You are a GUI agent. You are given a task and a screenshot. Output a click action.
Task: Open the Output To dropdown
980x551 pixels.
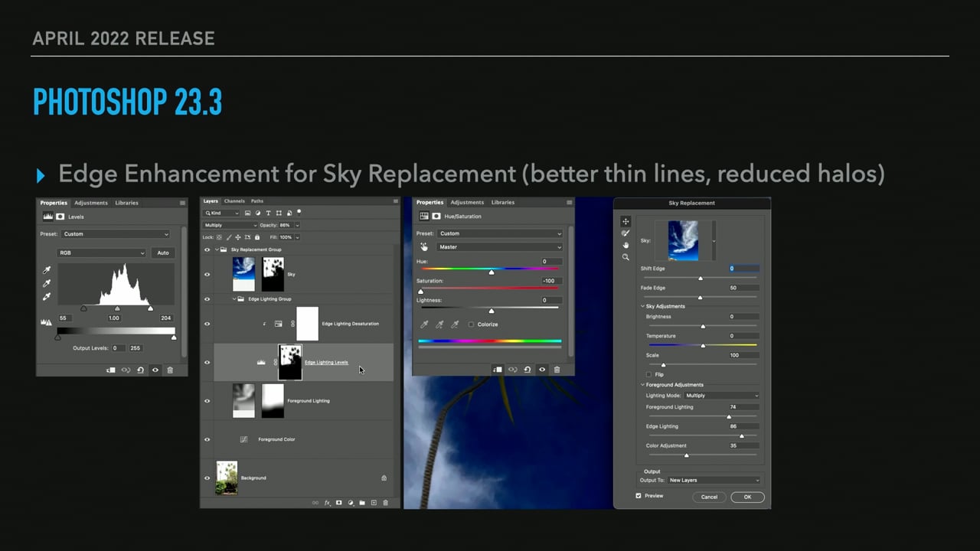pos(714,480)
